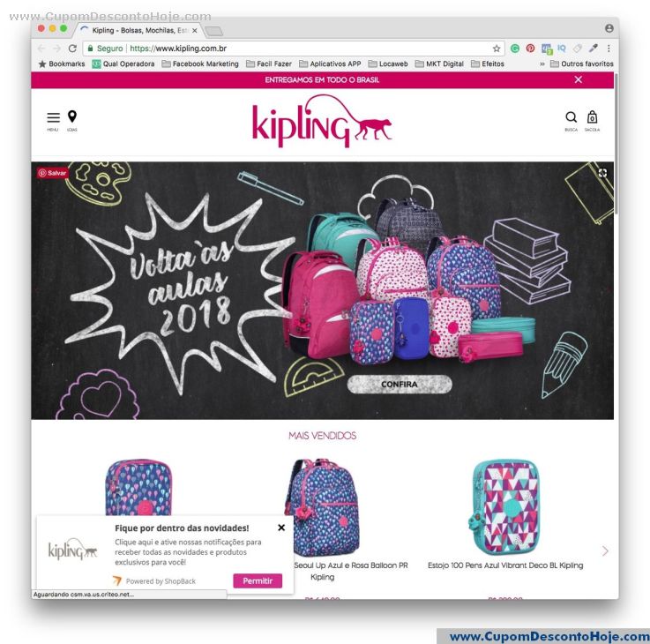Open the Chrome three-dot menu
This screenshot has height=644, width=650.
(x=609, y=49)
